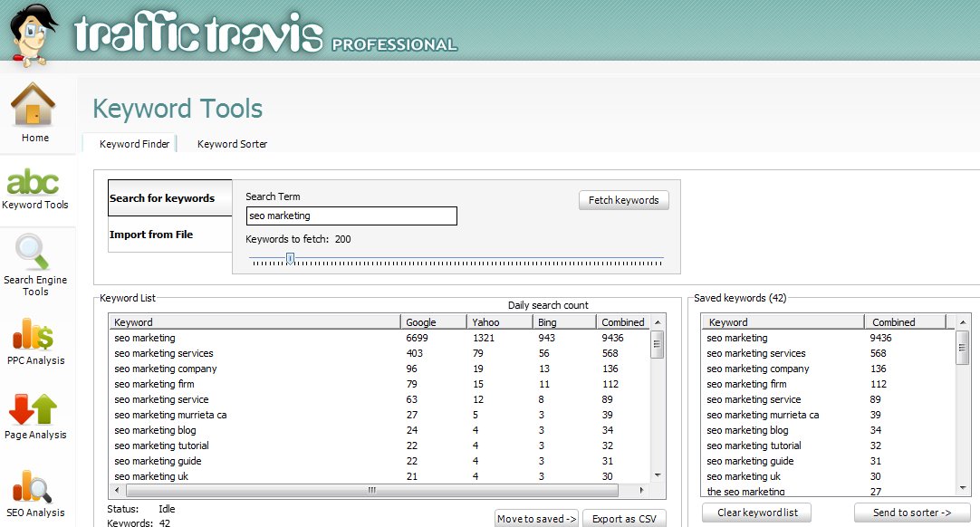
Task: Open the PPC Analysis icon
Action: [34, 334]
